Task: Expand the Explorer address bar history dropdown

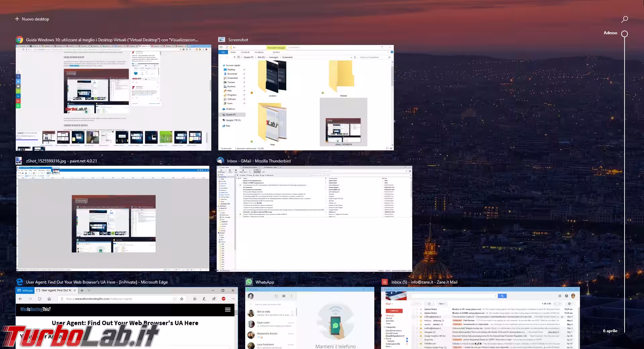Action: [x=351, y=57]
